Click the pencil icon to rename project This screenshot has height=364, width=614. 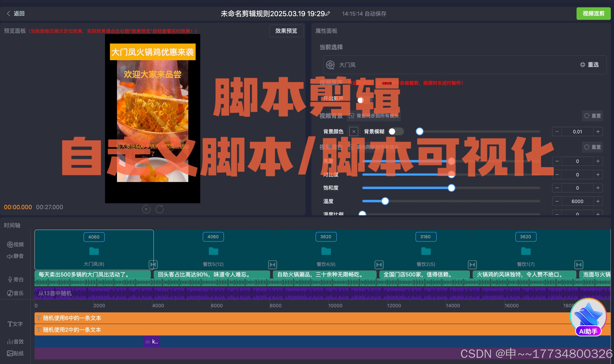pos(328,14)
